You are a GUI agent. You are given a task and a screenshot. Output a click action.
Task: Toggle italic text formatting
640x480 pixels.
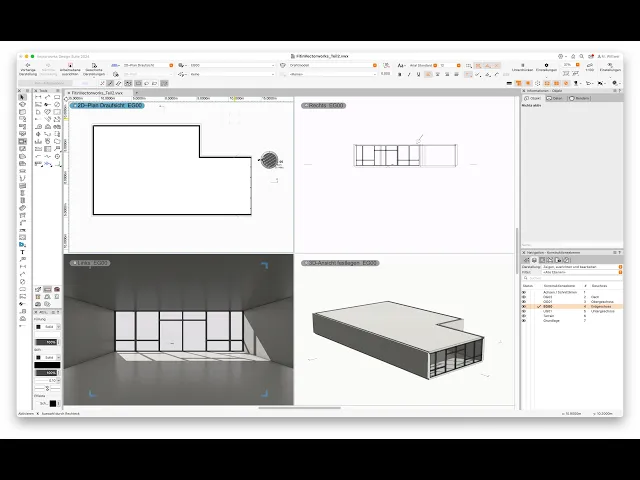tap(409, 74)
